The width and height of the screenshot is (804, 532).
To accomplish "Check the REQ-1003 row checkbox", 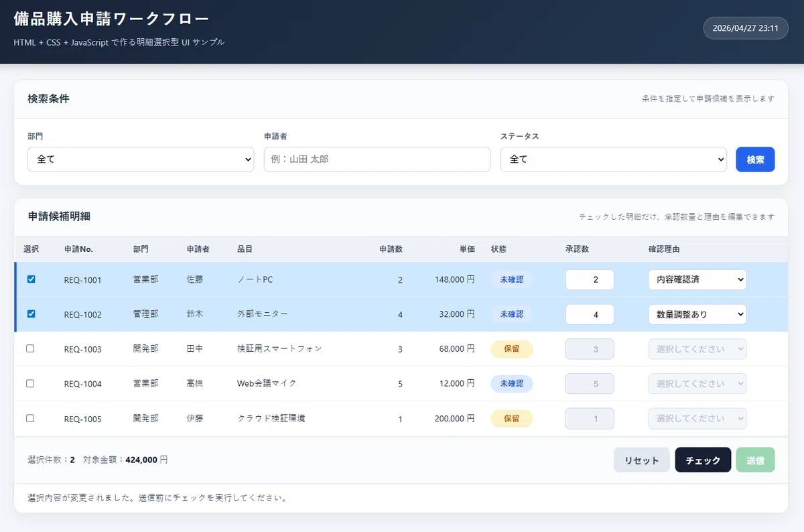I will [x=29, y=348].
